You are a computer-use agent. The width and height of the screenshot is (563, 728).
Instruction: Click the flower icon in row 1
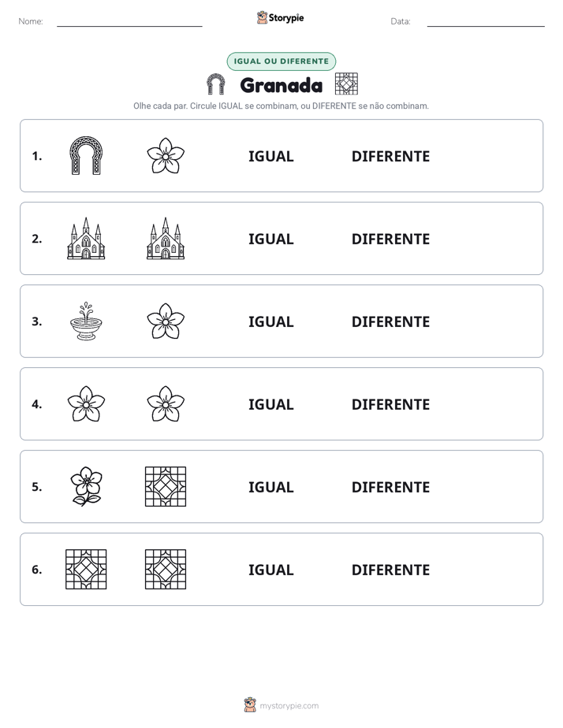click(166, 155)
